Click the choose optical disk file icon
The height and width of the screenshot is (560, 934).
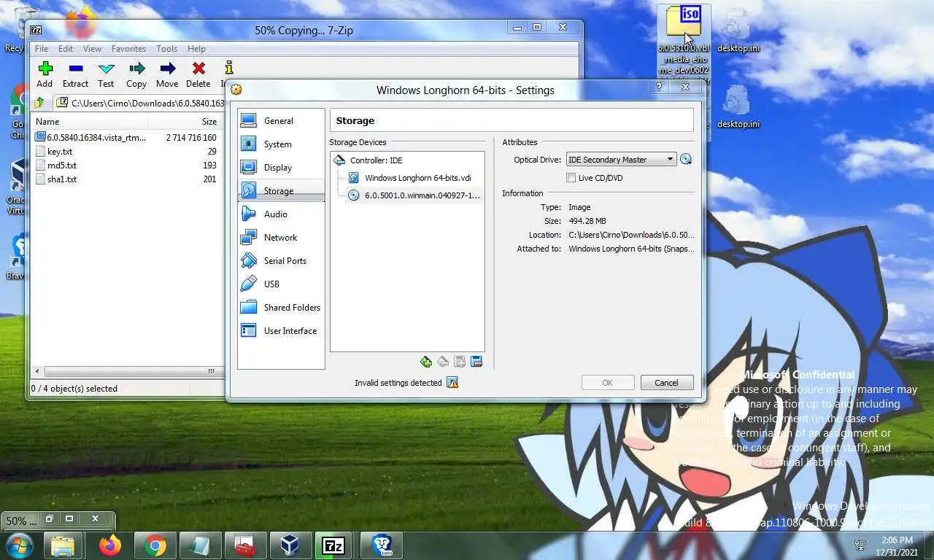pyautogui.click(x=686, y=160)
